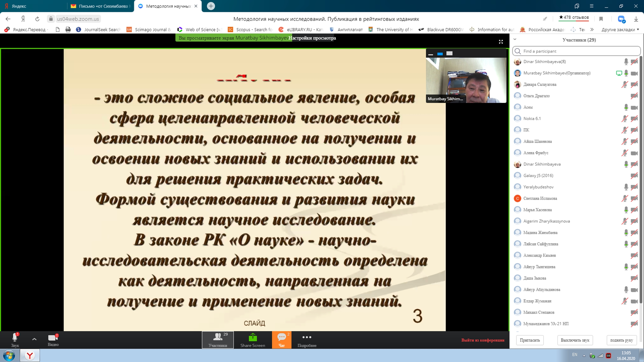Expand audio options arrow beside Звук
Viewport: 644px width, 362px height.
pos(34,339)
